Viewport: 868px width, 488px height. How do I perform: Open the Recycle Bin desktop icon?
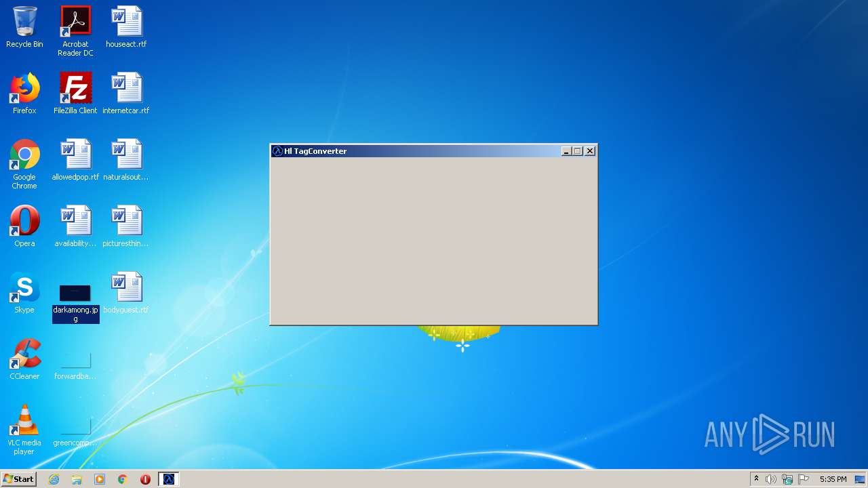[x=24, y=27]
